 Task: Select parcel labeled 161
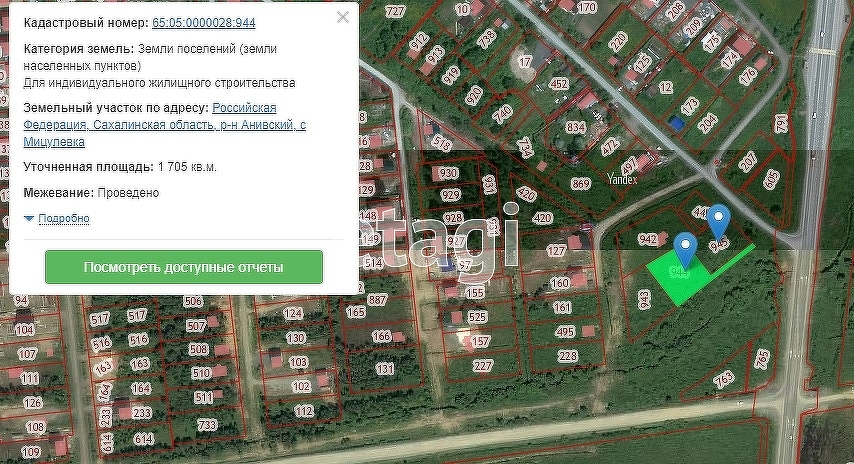point(562,308)
